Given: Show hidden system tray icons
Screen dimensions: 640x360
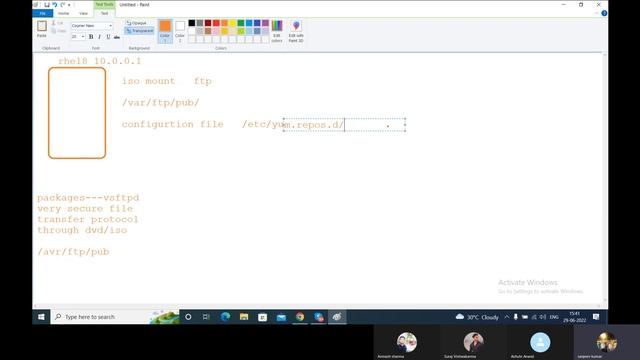Looking at the screenshot, I should click(507, 317).
